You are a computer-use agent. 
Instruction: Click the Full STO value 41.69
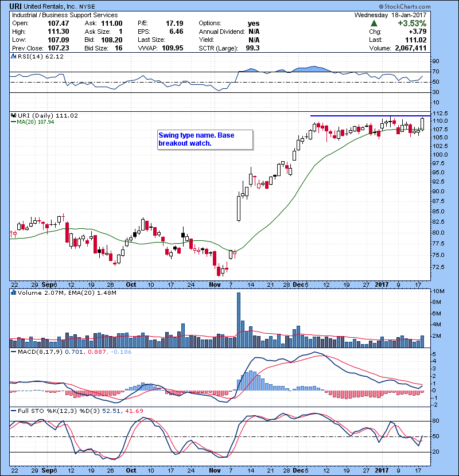click(133, 411)
